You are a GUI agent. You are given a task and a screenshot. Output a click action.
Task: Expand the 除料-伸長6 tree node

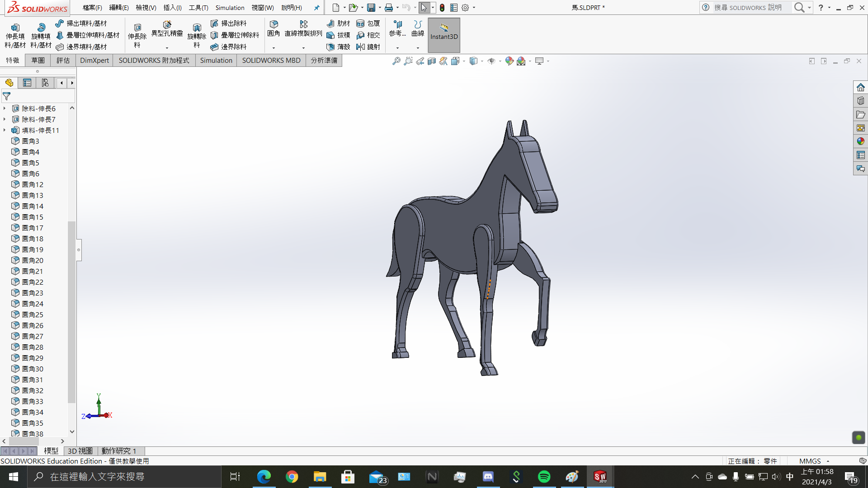5,108
